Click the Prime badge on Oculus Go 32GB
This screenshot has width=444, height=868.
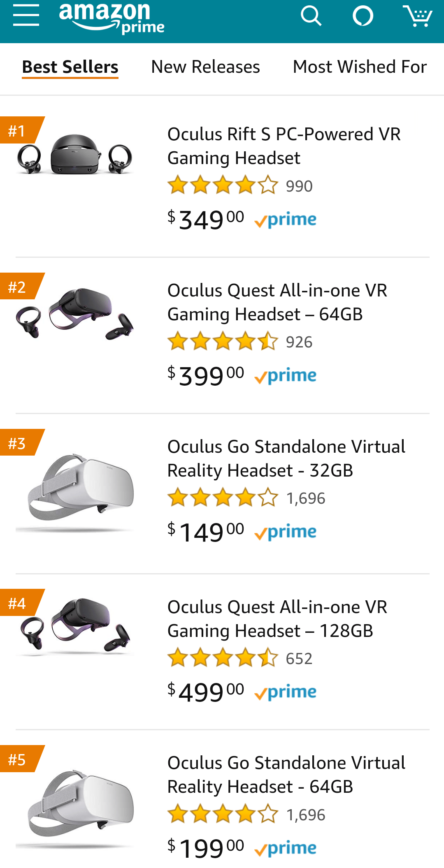pos(286,531)
